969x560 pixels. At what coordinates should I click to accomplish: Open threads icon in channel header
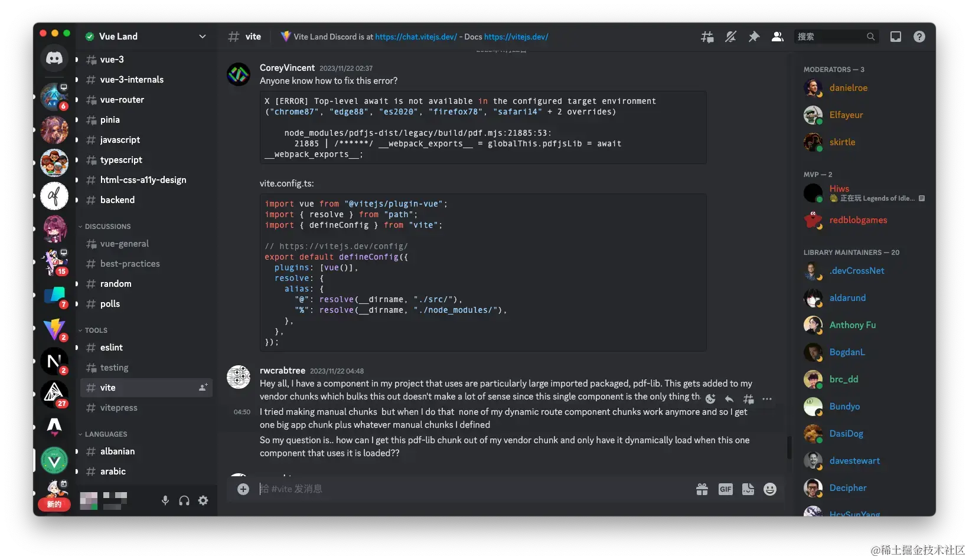coord(707,37)
